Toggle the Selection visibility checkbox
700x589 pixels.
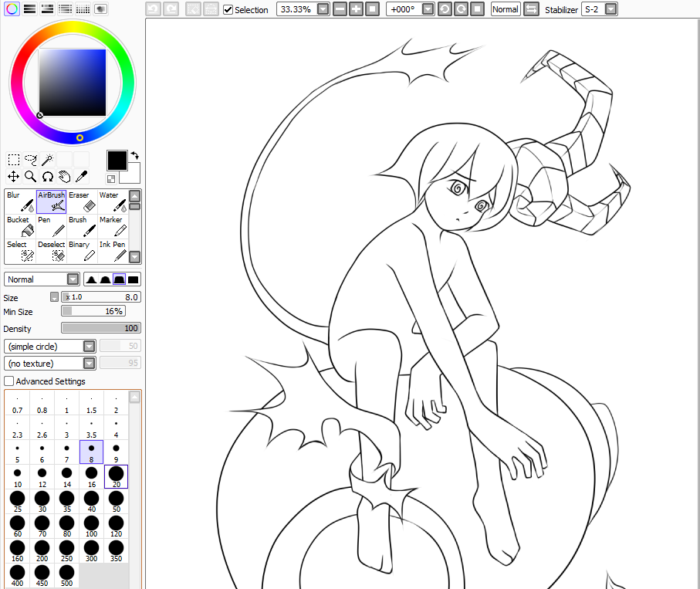(x=228, y=10)
